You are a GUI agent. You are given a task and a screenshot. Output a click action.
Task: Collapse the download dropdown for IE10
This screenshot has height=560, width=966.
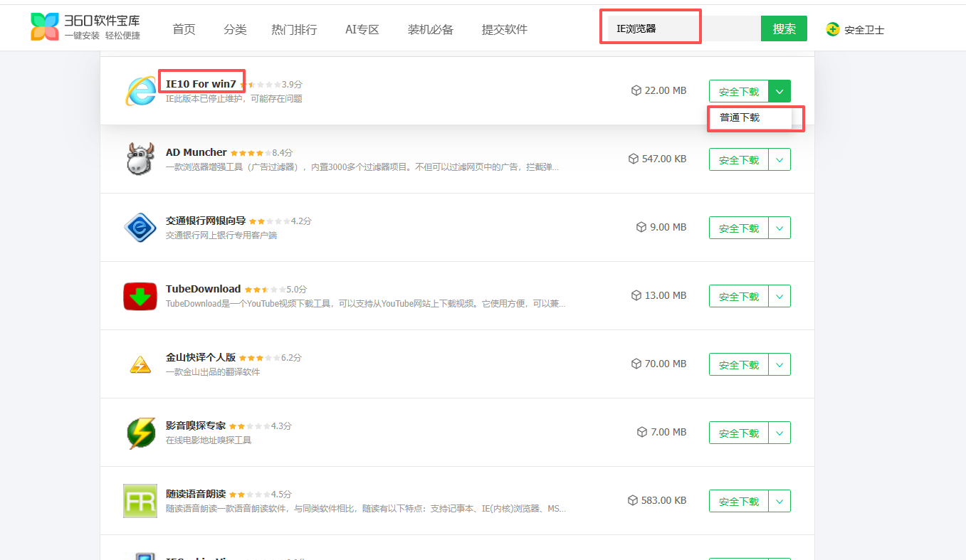coord(779,91)
